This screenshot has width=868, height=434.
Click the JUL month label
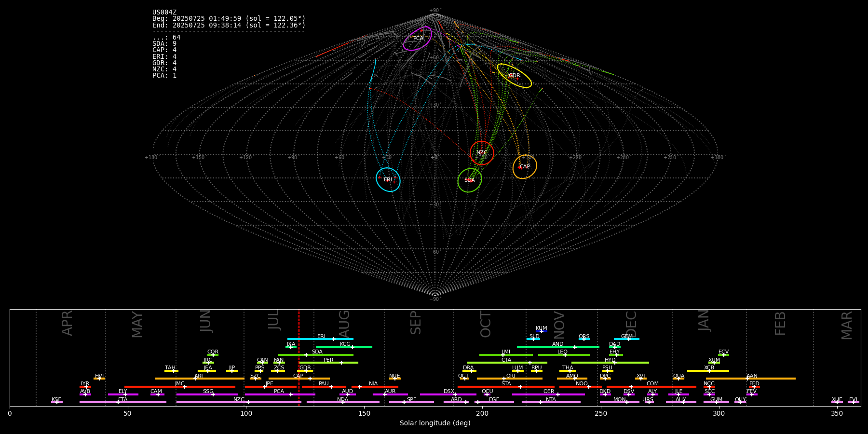274,320
